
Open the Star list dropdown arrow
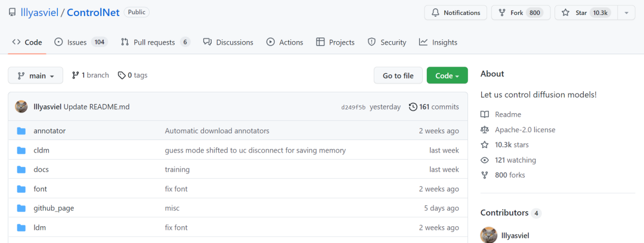pyautogui.click(x=626, y=13)
